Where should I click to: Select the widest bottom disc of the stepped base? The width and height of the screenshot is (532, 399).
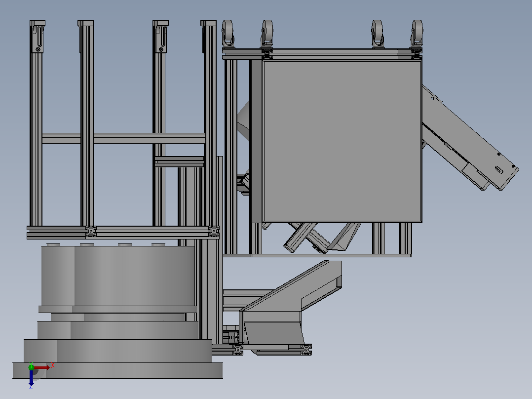(118, 370)
